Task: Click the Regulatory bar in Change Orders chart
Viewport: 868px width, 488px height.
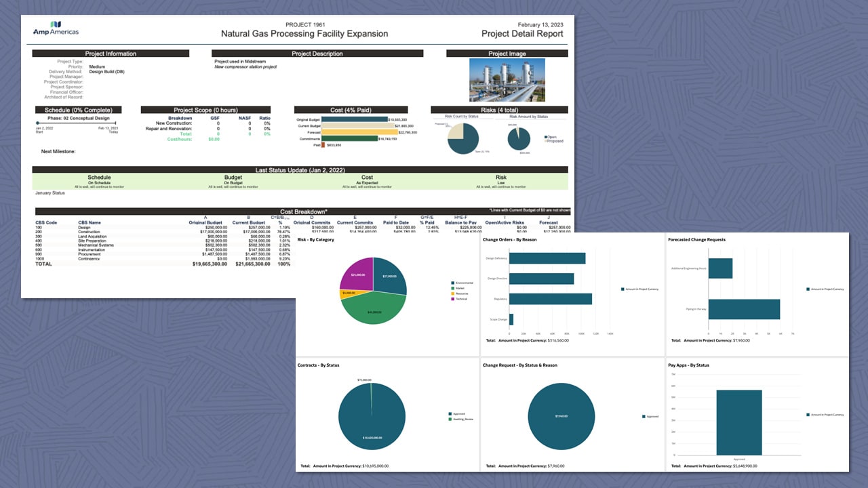Action: (549, 298)
